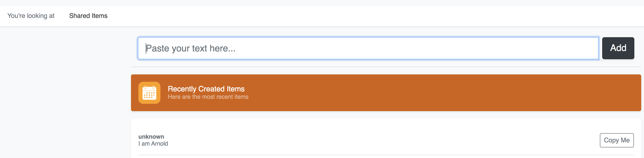
Task: Click the You're looking at label
Action: [x=31, y=16]
